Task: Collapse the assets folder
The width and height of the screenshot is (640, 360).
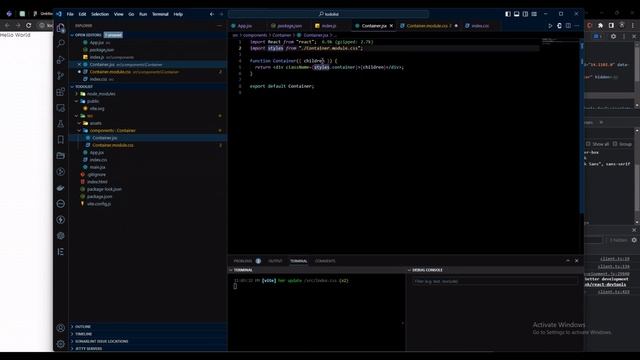Action: click(x=79, y=123)
